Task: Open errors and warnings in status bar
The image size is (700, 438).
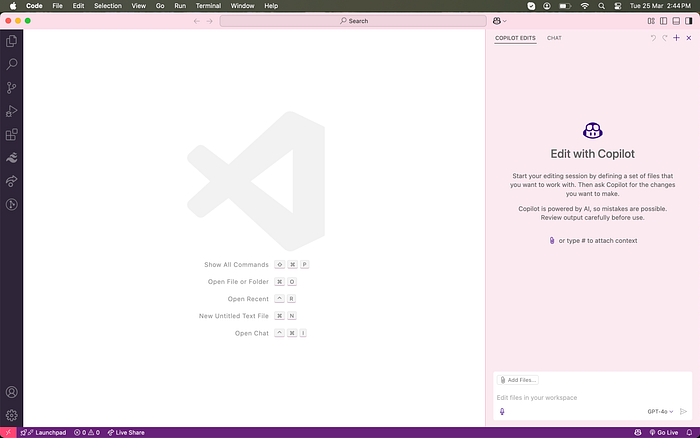Action: [x=87, y=433]
